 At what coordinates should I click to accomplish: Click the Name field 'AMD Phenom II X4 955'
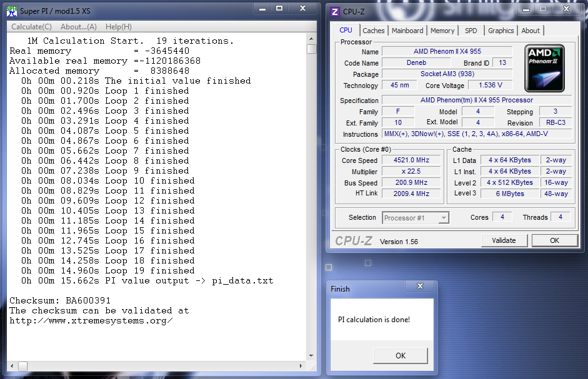click(447, 51)
